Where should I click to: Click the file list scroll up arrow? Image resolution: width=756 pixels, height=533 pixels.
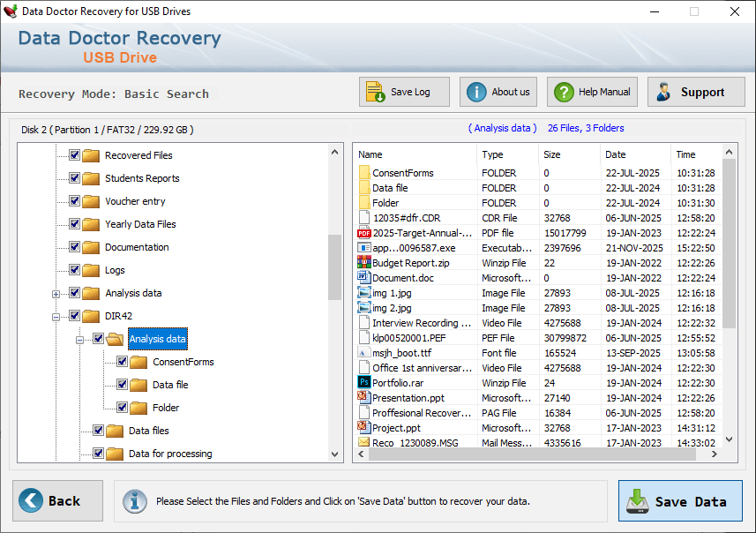[x=729, y=152]
